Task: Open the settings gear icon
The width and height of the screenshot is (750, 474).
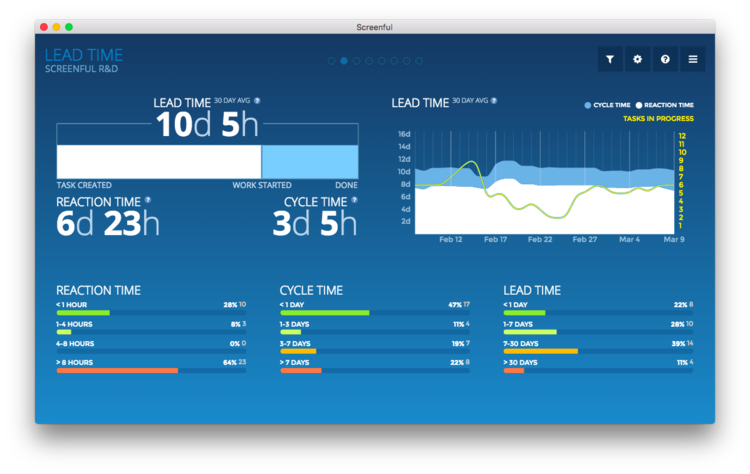Action: tap(638, 59)
